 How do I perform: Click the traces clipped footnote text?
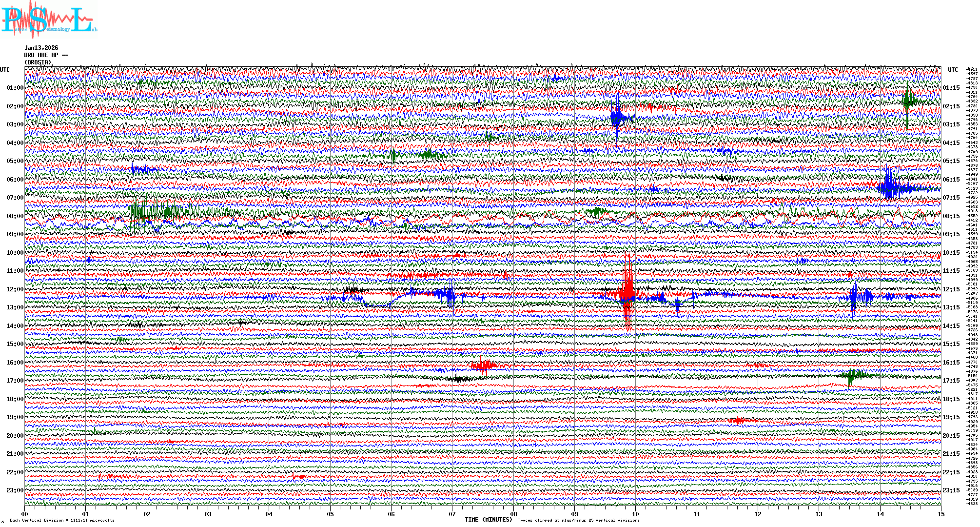578,520
